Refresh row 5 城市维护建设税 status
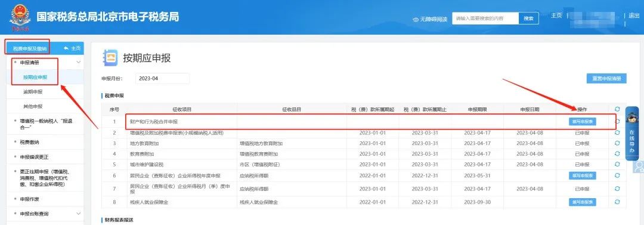Viewport: 644px width, 225px height. click(x=617, y=164)
